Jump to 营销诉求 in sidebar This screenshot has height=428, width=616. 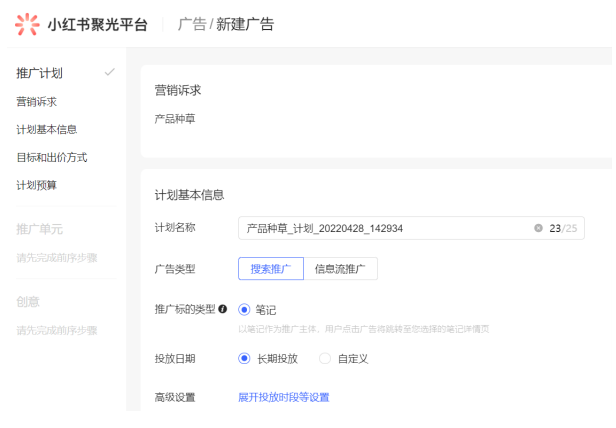click(x=37, y=102)
